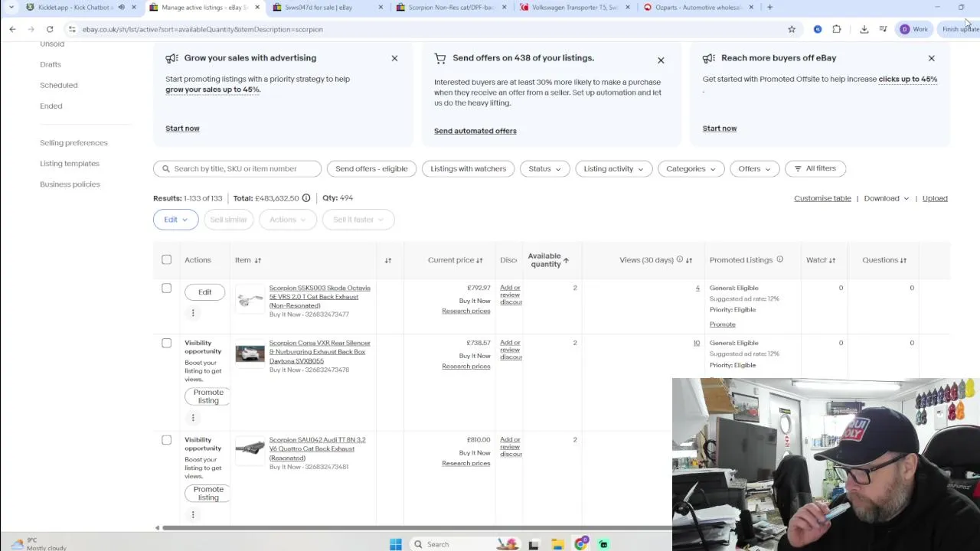Open Windows Start menu
The height and width of the screenshot is (551, 980).
coord(395,544)
